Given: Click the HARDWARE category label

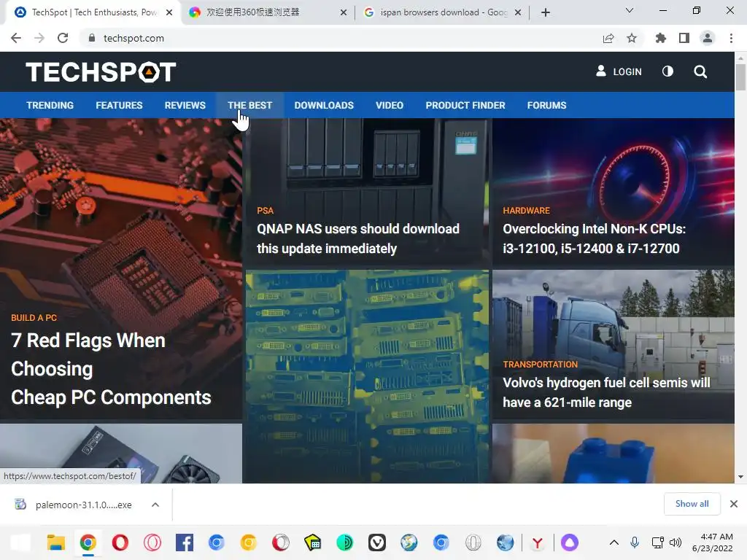Looking at the screenshot, I should pos(527,211).
